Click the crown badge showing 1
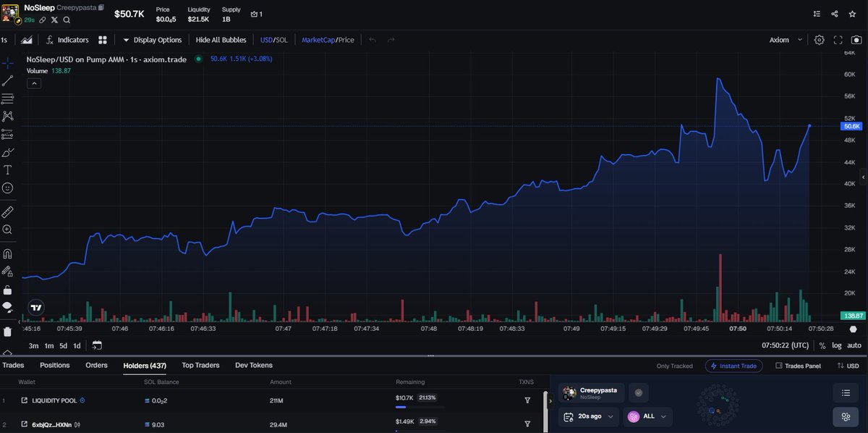Viewport: 868px width, 433px height. [256, 14]
